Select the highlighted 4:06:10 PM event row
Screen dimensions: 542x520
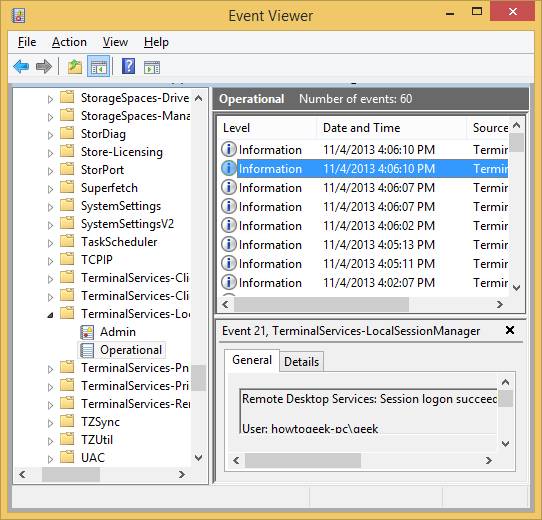(364, 169)
